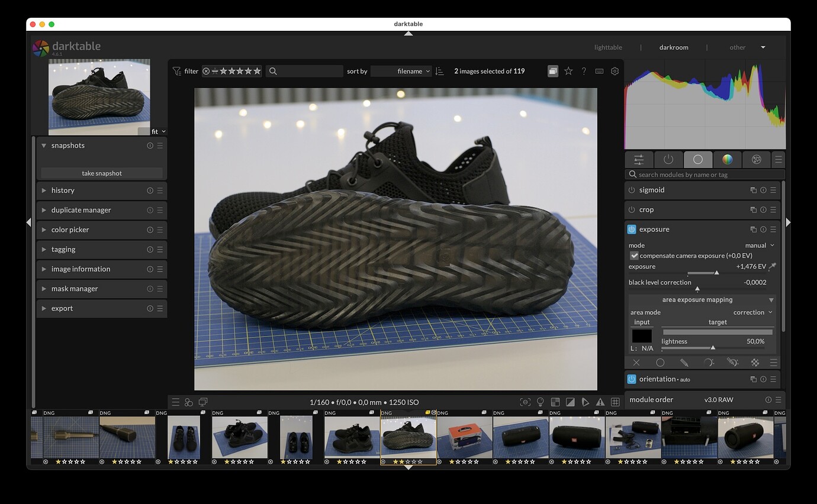Turn on the sigmoid module
The image size is (817, 504).
point(631,190)
